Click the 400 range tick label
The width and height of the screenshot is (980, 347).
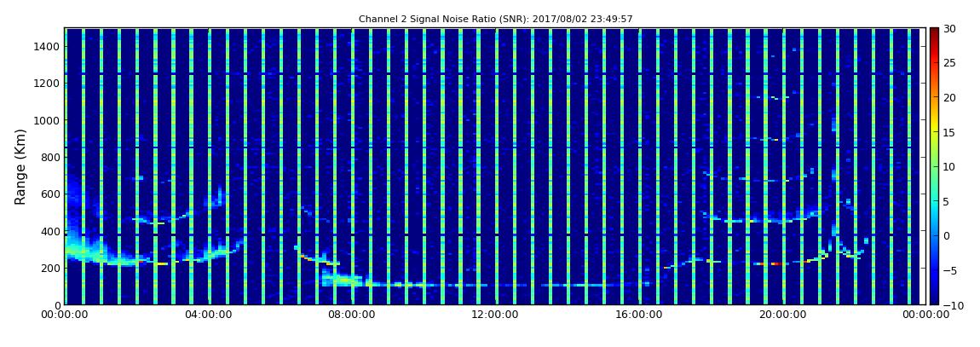50,231
